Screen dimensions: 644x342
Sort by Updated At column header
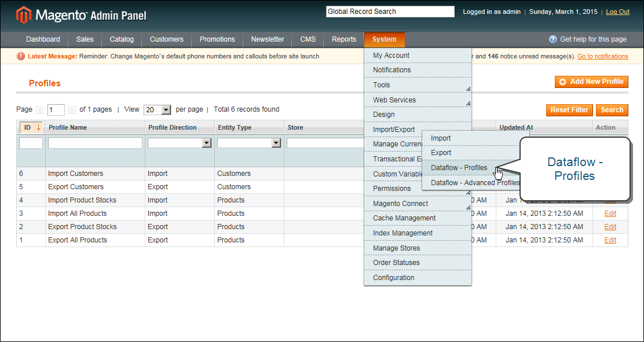[x=516, y=128]
